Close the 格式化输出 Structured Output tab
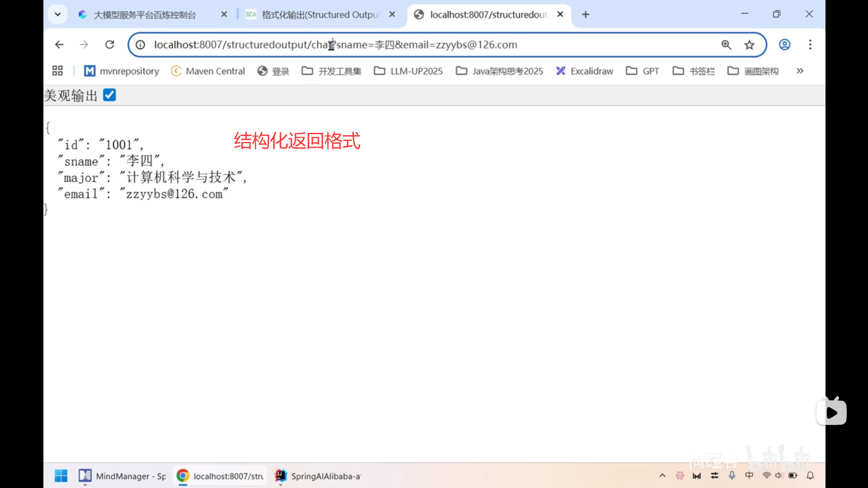This screenshot has width=868, height=488. point(392,14)
